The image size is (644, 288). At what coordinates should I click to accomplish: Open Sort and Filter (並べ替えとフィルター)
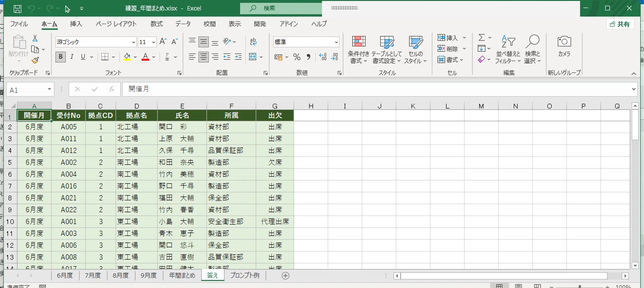[x=508, y=50]
